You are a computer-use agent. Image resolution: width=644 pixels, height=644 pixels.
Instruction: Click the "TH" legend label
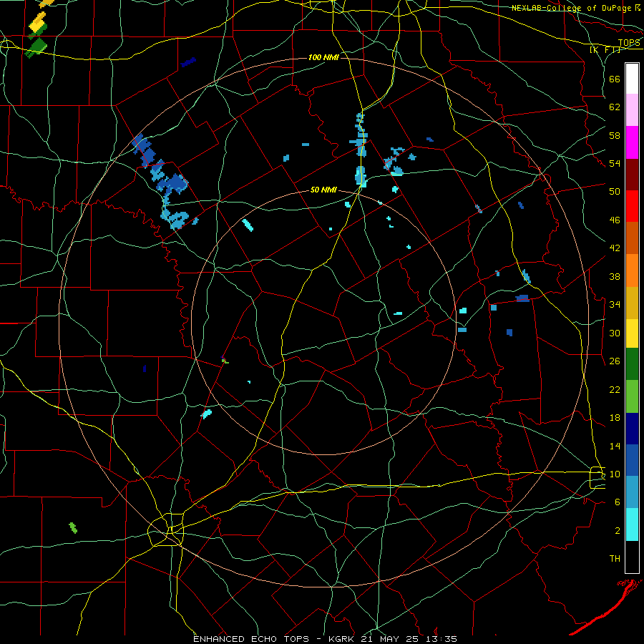(x=615, y=559)
